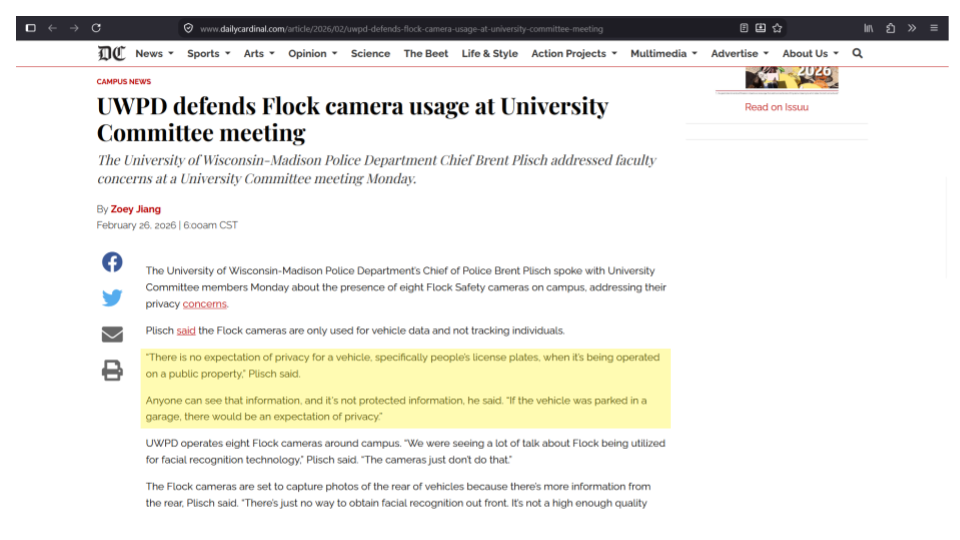Click the Daily Cardinal DC logo
Viewport: 960px width, 540px height.
pyautogui.click(x=111, y=54)
